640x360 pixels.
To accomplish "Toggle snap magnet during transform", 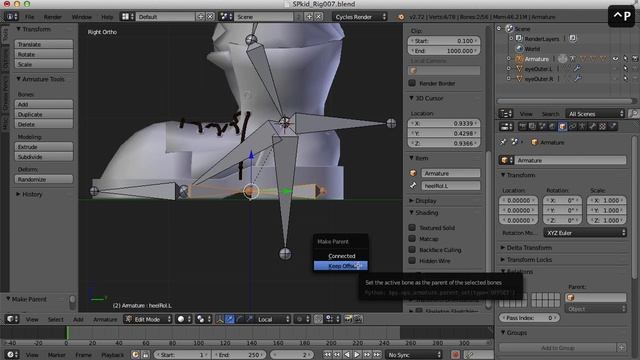I will (318, 319).
